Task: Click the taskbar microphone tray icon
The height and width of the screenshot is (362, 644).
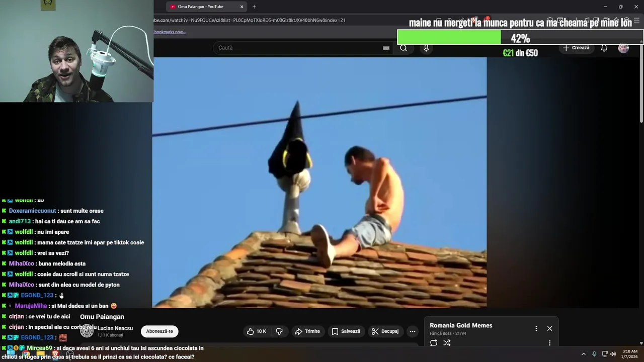Action: [x=594, y=354]
